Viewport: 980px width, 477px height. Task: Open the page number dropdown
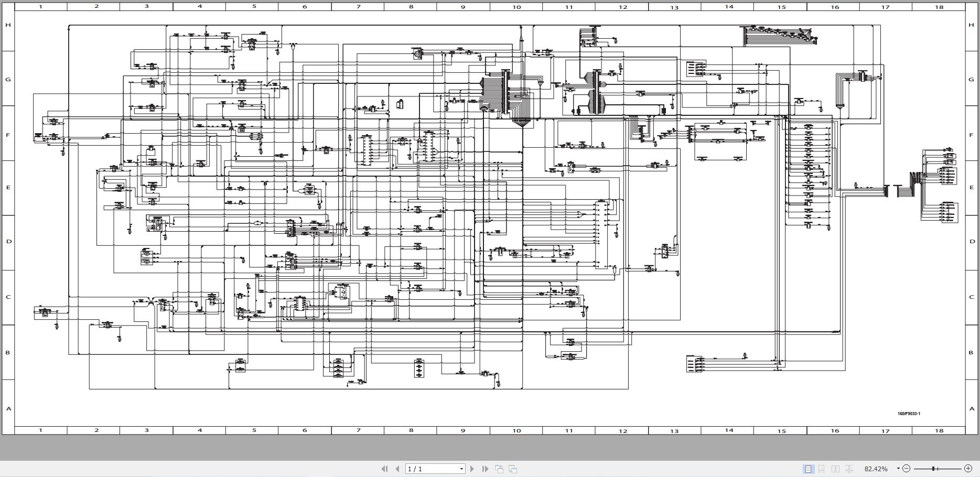[x=461, y=469]
